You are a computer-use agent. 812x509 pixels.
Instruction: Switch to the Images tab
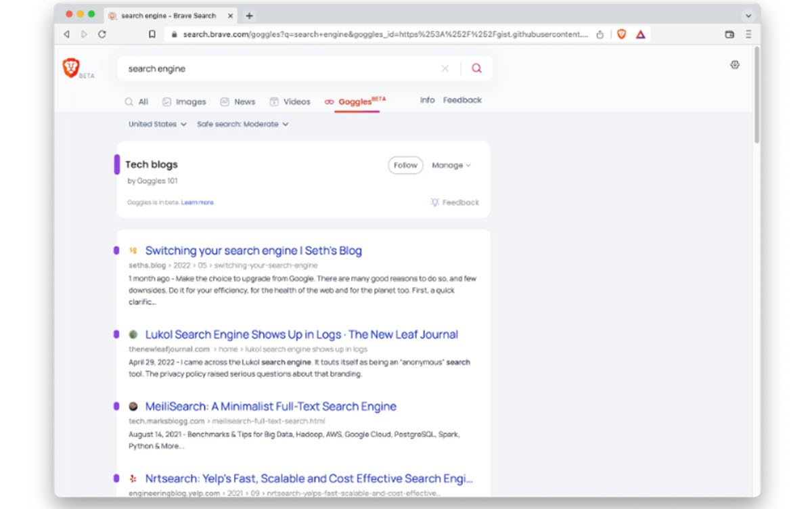[x=184, y=102]
